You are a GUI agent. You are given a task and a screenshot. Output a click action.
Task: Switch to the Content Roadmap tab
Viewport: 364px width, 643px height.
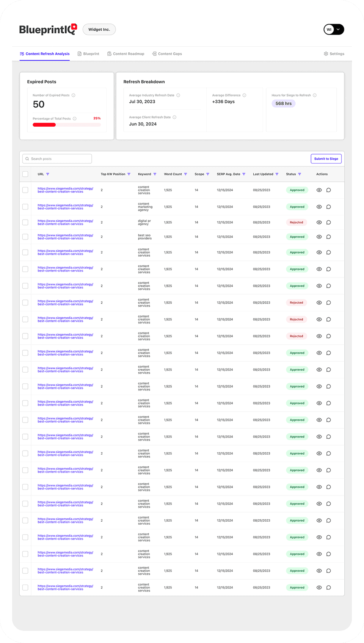(x=126, y=54)
